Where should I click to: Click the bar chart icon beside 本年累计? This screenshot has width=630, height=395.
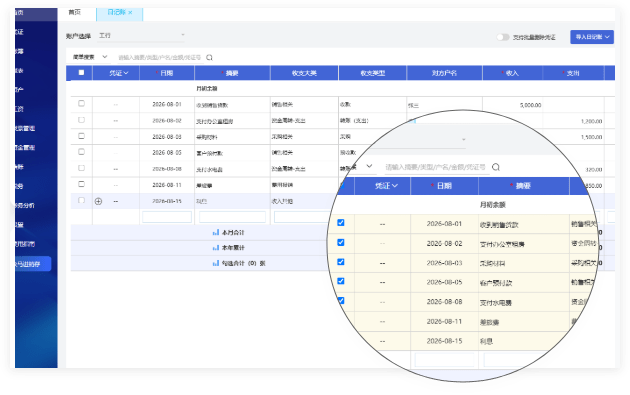pos(216,248)
